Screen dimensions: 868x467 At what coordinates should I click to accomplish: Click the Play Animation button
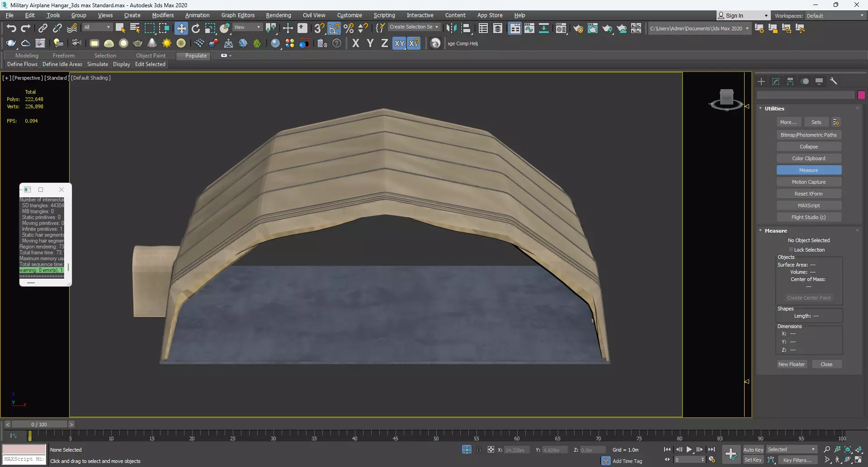pyautogui.click(x=689, y=449)
